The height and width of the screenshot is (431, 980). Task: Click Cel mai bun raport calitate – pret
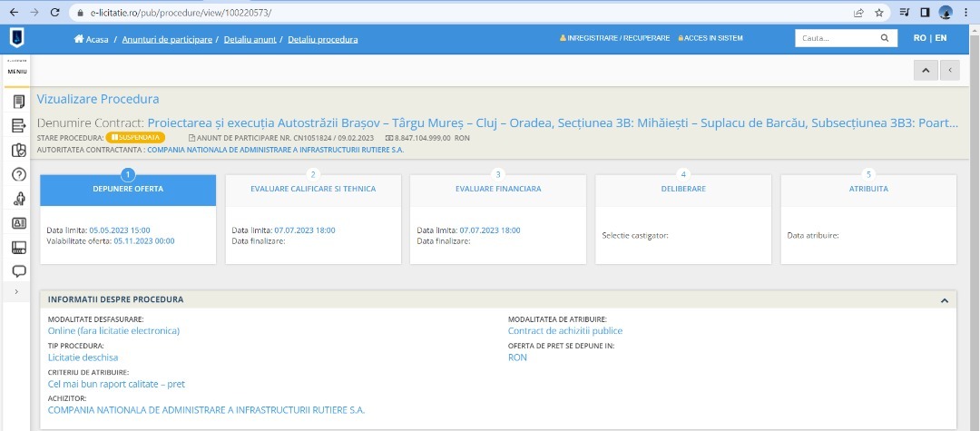(x=116, y=384)
